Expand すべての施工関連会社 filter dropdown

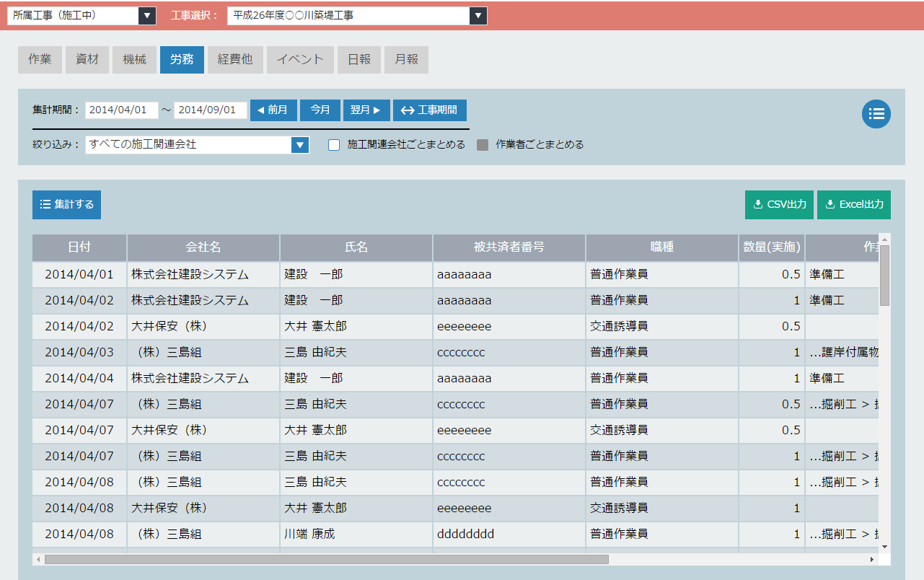coord(300,144)
